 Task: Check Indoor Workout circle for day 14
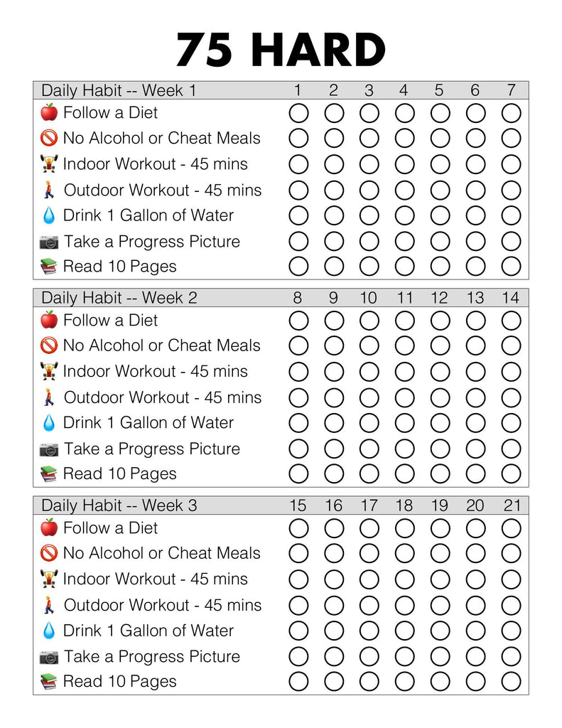point(511,372)
